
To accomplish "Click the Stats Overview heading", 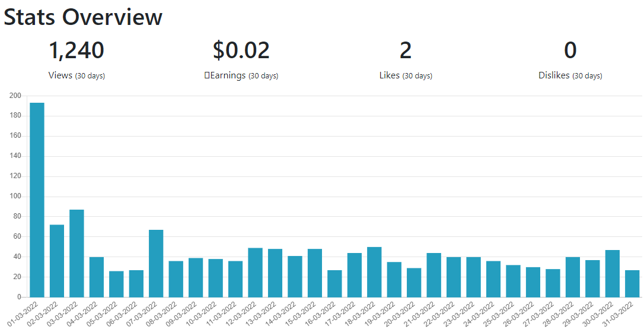I will (x=83, y=17).
